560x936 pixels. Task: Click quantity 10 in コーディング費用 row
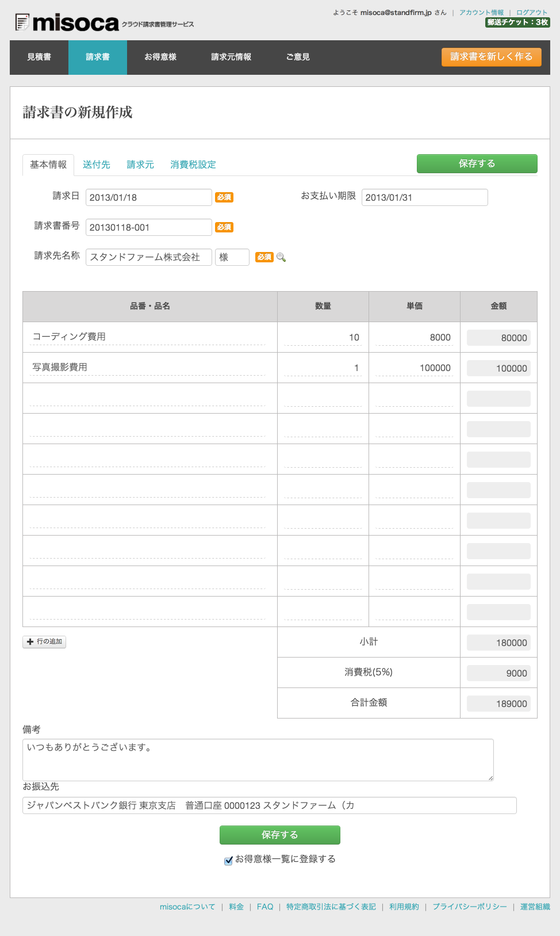(323, 338)
